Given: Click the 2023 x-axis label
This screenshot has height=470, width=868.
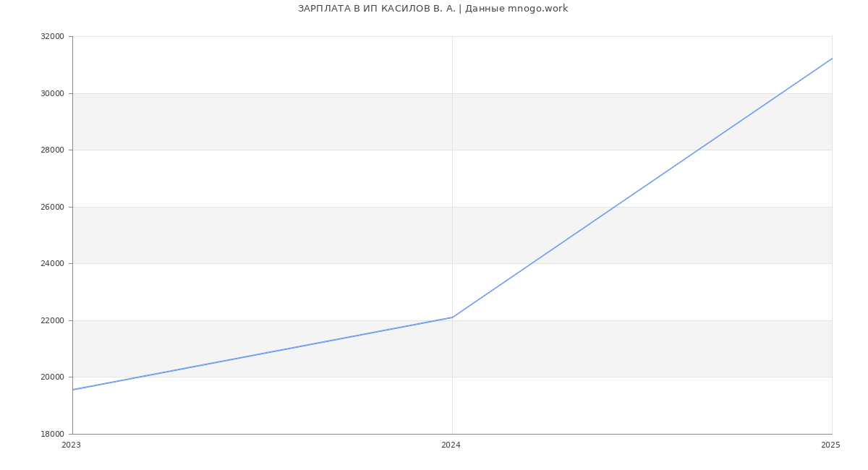Looking at the screenshot, I should tap(71, 445).
